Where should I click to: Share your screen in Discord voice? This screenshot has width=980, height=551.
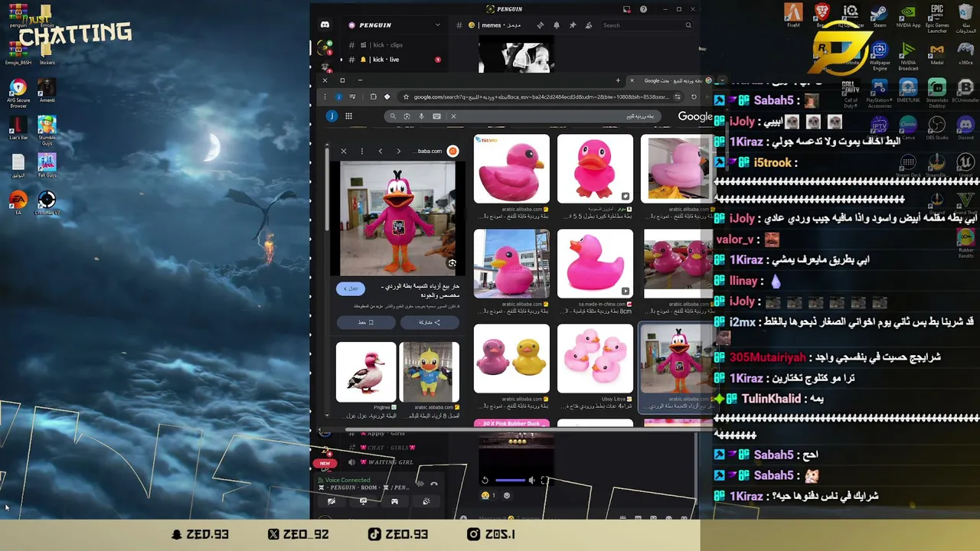363,501
